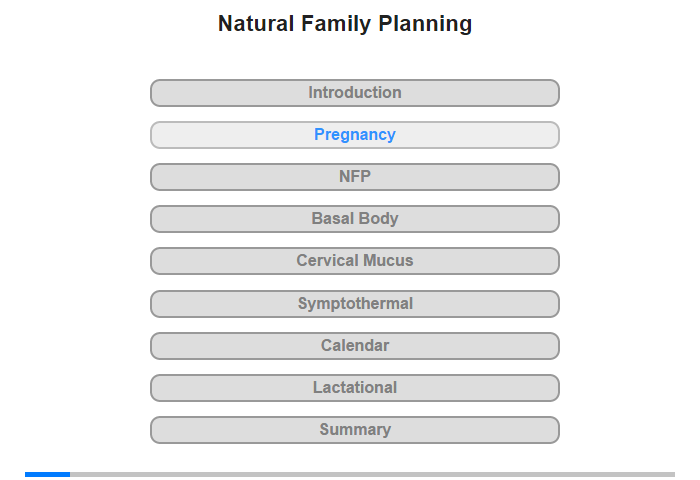Click the blue Pregnancy text link
Image resolution: width=700 pixels, height=480 pixels.
click(354, 134)
